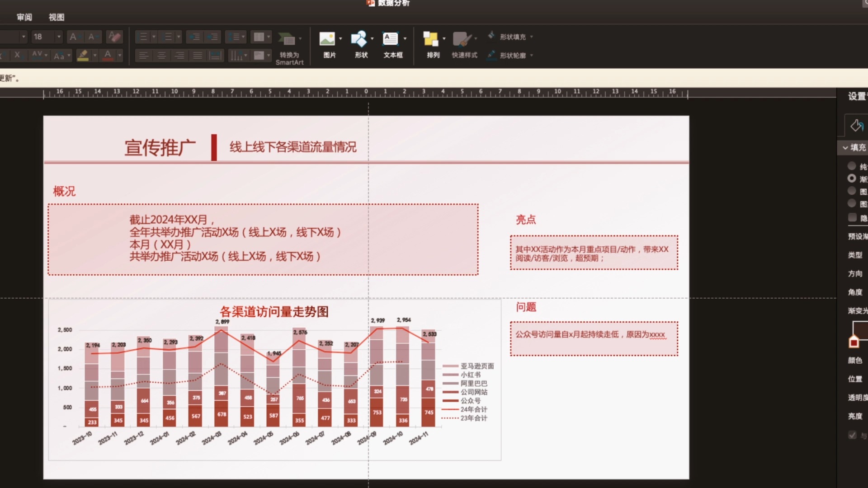Clear all formatting with eraser A icon

[x=114, y=37]
